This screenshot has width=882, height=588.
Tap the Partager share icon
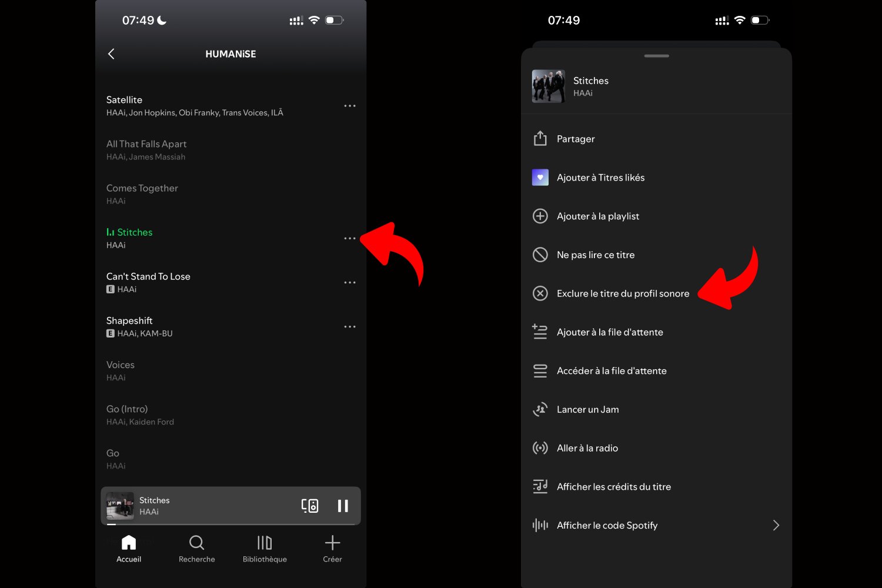[540, 139]
